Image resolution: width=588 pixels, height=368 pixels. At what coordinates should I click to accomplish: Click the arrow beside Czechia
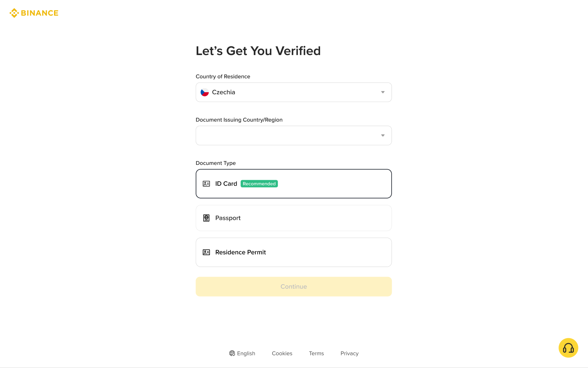point(382,92)
